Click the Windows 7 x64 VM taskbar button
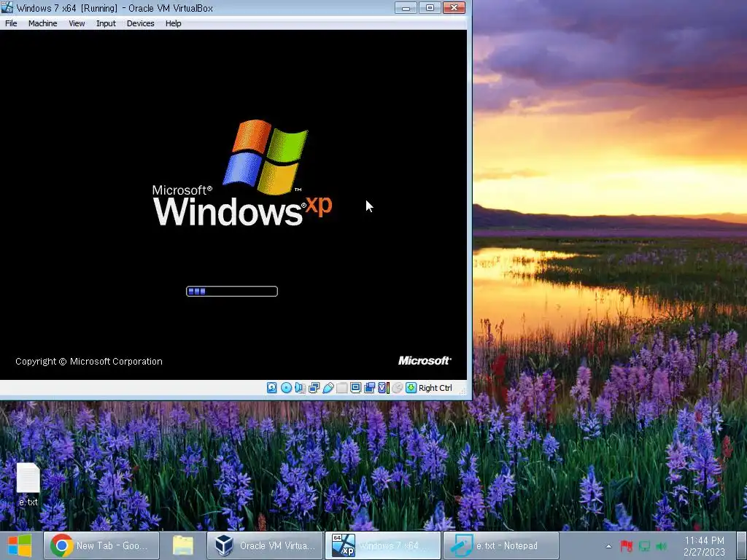747x560 pixels. pos(382,545)
